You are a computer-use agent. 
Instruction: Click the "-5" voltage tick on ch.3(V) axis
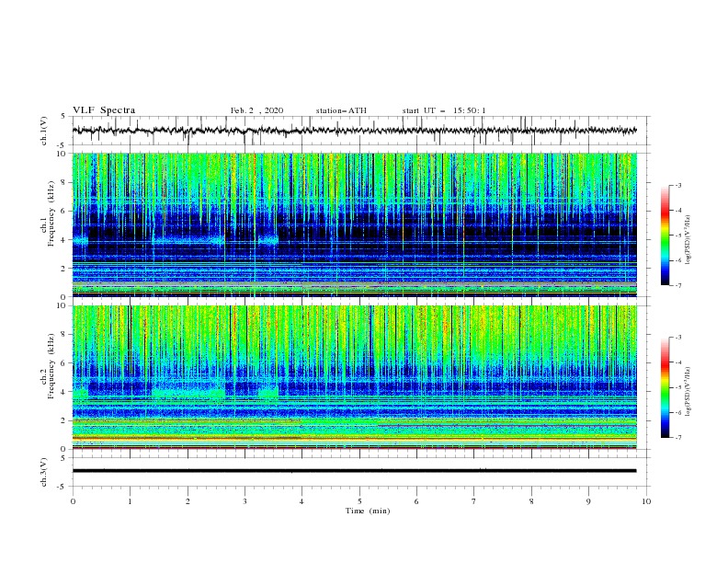(62, 487)
